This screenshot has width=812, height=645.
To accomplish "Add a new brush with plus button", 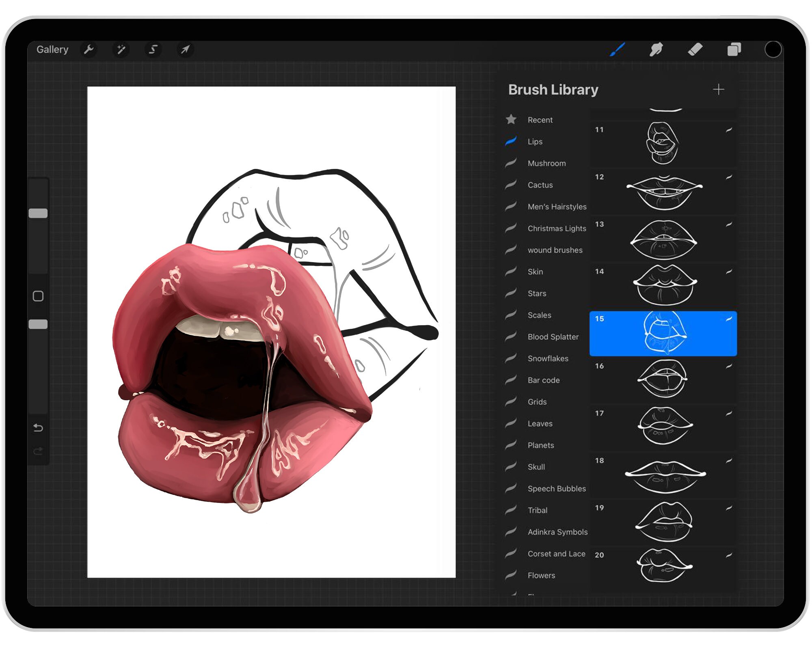I will coord(718,89).
